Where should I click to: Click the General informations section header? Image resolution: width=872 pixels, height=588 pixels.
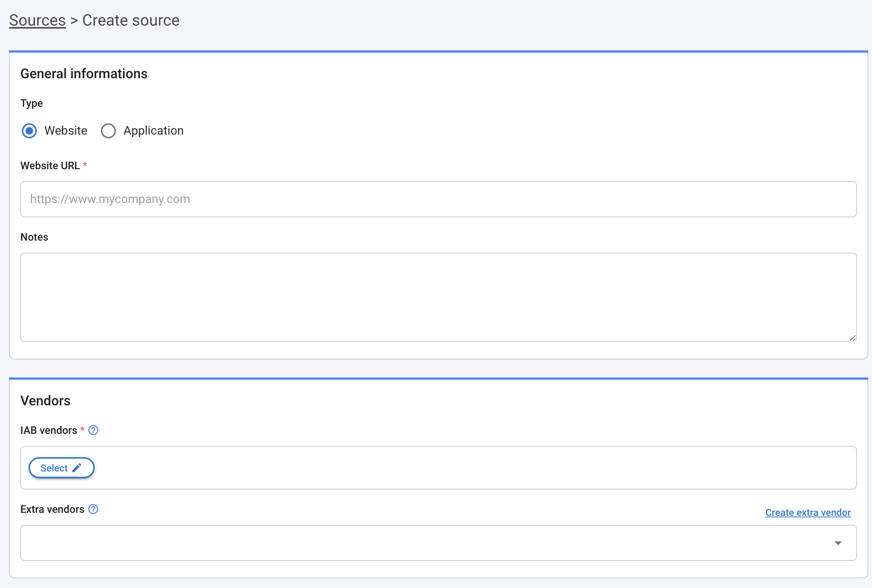(84, 74)
